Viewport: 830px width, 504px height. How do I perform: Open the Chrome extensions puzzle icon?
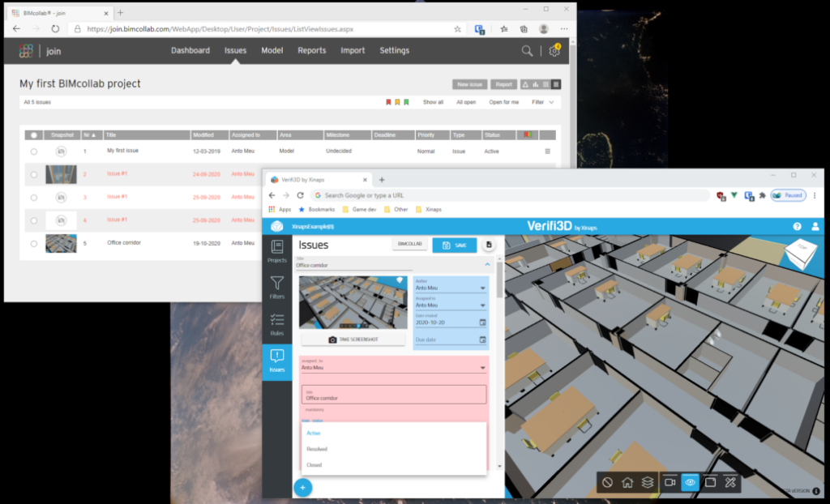pos(762,195)
